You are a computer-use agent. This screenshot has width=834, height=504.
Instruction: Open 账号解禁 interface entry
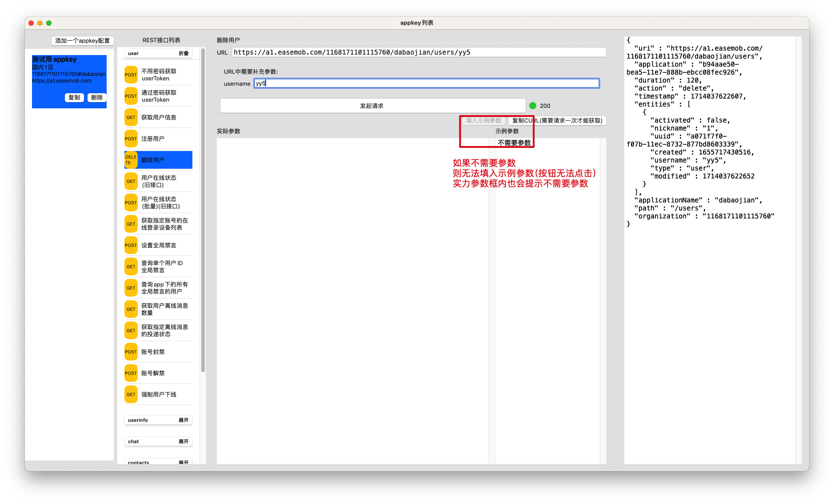pyautogui.click(x=158, y=373)
